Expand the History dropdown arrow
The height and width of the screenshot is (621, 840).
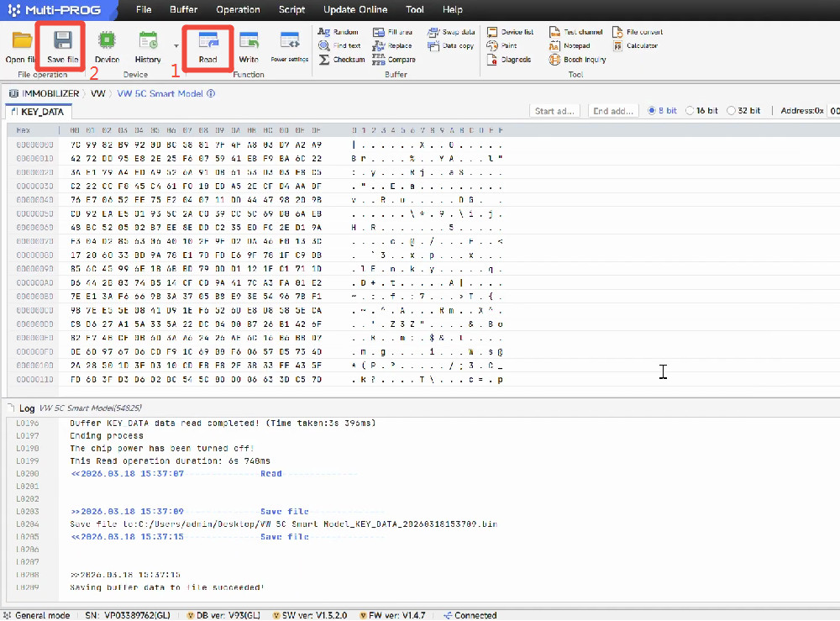pos(176,47)
